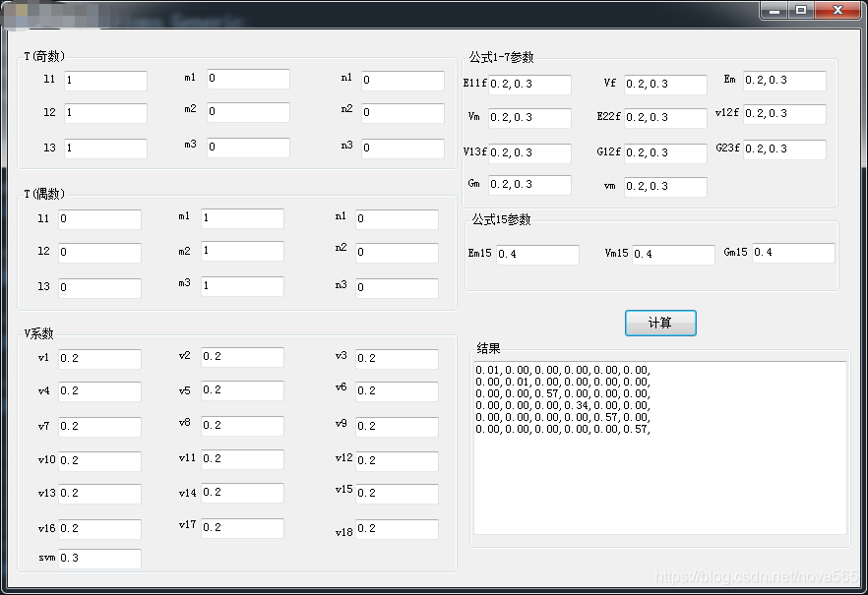Select the Vf parameter input
868x595 pixels.
pos(665,85)
